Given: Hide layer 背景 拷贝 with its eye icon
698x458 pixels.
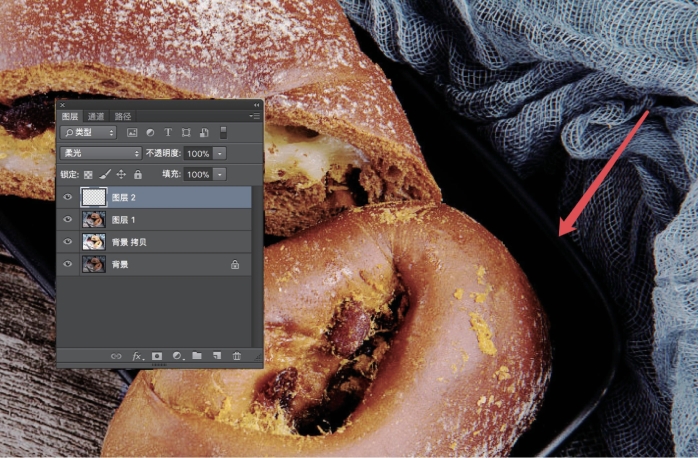Looking at the screenshot, I should click(68, 241).
